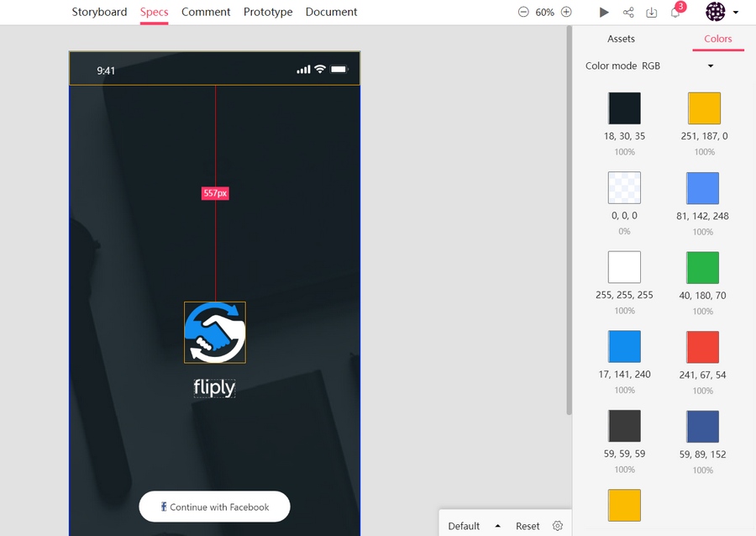Screen dimensions: 756x536
Task: Pick the yellow 251, 187, 0 swatch
Action: 705,108
